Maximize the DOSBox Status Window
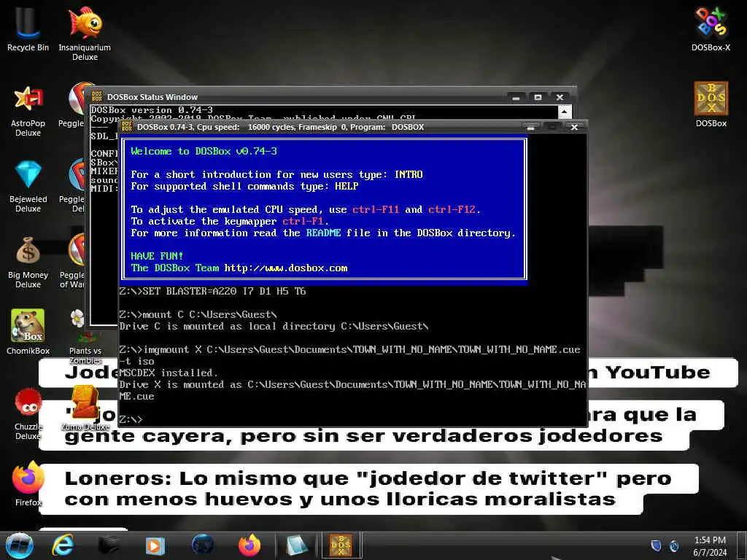 (538, 97)
